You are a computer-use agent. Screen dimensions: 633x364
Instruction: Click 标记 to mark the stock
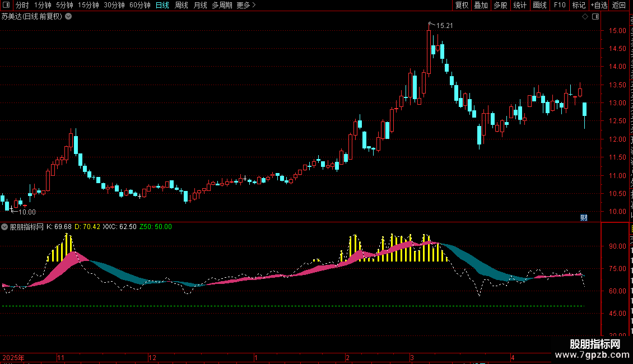click(579, 5)
